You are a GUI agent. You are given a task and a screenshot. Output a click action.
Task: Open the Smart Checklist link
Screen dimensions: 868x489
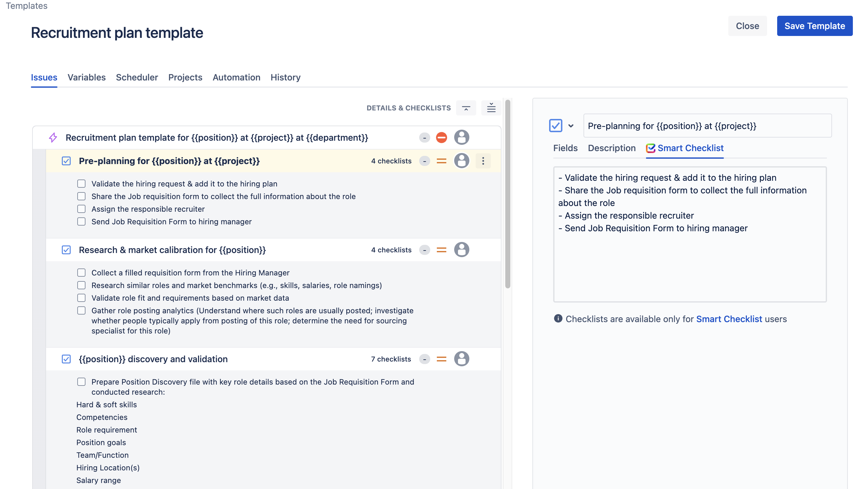(729, 319)
